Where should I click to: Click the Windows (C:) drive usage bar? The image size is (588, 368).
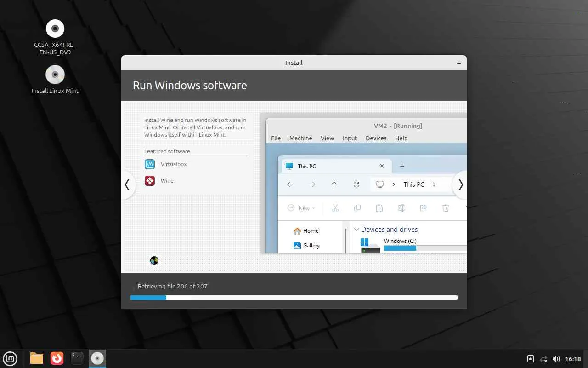pos(425,248)
